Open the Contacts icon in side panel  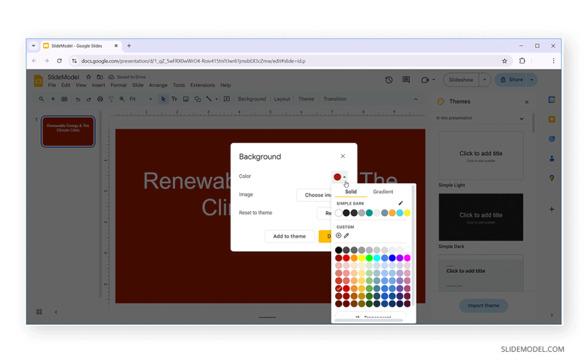click(x=552, y=158)
